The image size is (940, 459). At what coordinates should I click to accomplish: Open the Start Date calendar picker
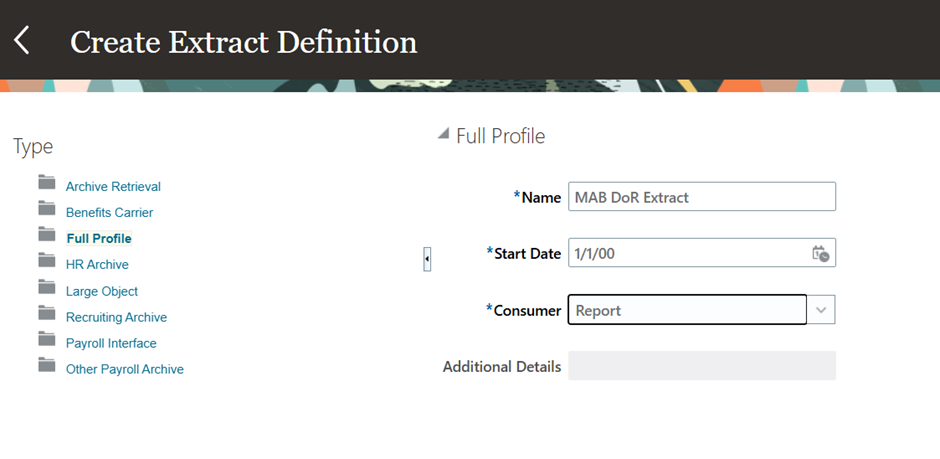coord(820,253)
